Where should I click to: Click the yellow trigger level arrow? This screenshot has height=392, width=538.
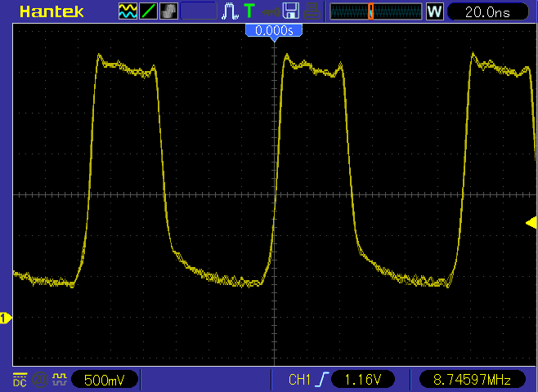pyautogui.click(x=531, y=223)
